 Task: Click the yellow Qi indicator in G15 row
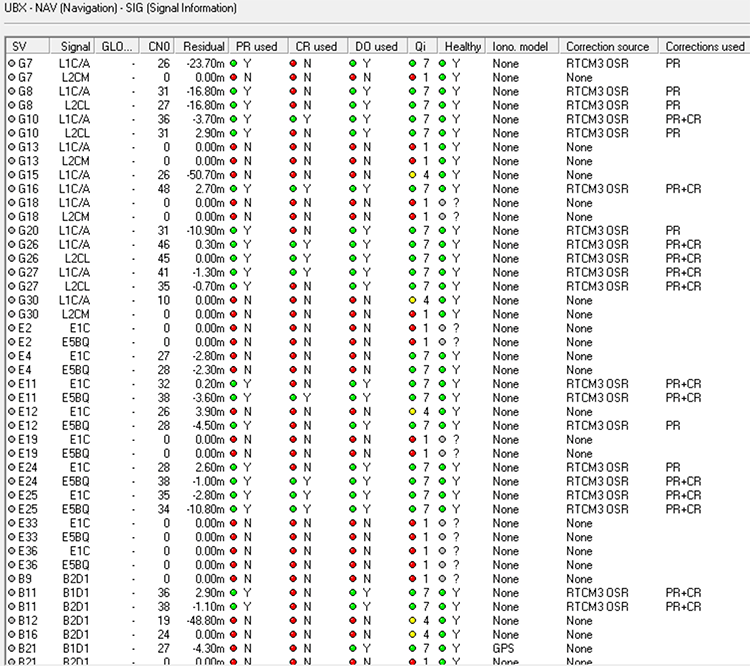click(412, 175)
